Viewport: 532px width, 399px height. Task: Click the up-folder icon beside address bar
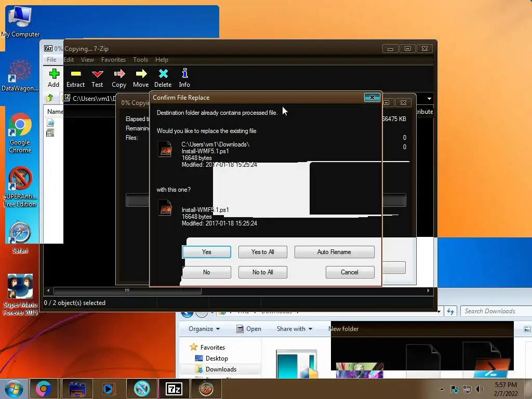[x=50, y=98]
